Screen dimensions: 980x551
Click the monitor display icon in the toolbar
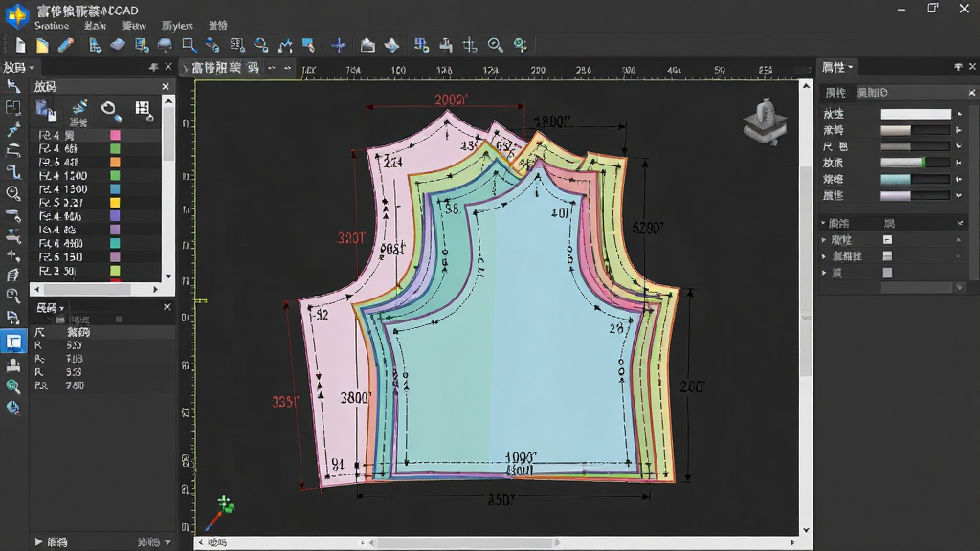pos(165,45)
